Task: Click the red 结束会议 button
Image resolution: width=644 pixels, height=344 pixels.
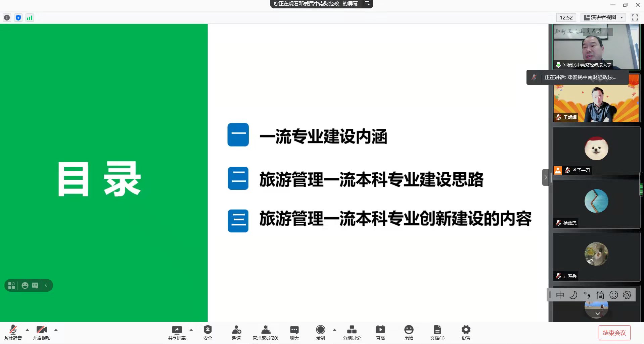Action: coord(614,333)
